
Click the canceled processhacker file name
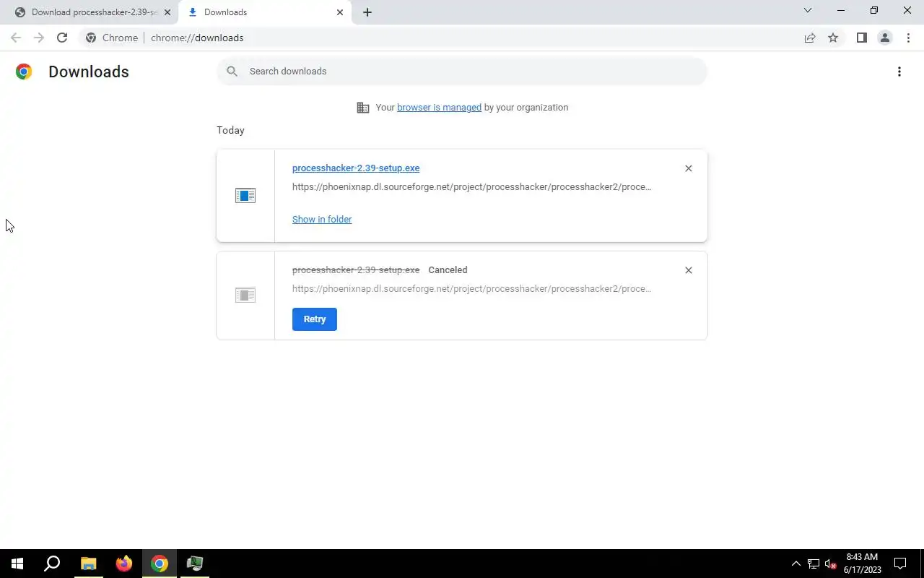pyautogui.click(x=356, y=269)
